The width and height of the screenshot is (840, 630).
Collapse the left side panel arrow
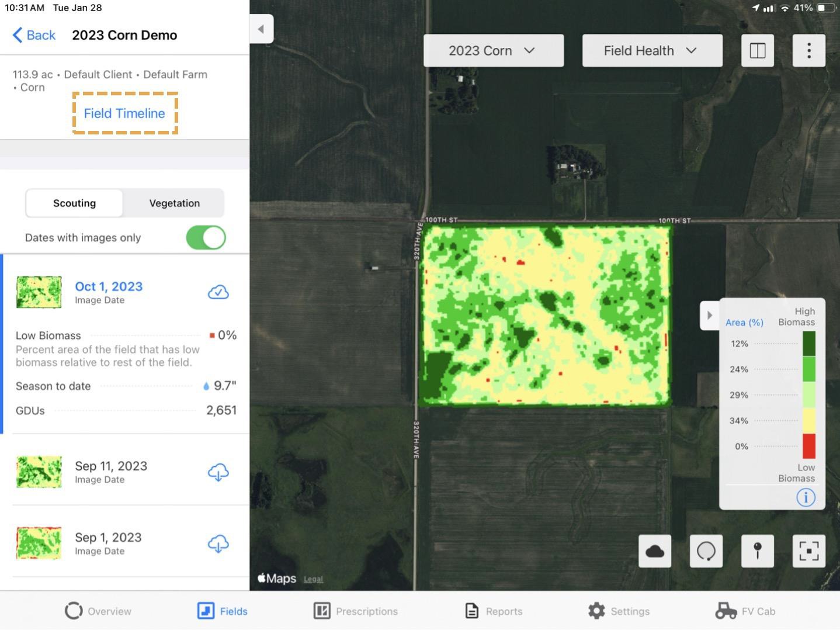261,29
